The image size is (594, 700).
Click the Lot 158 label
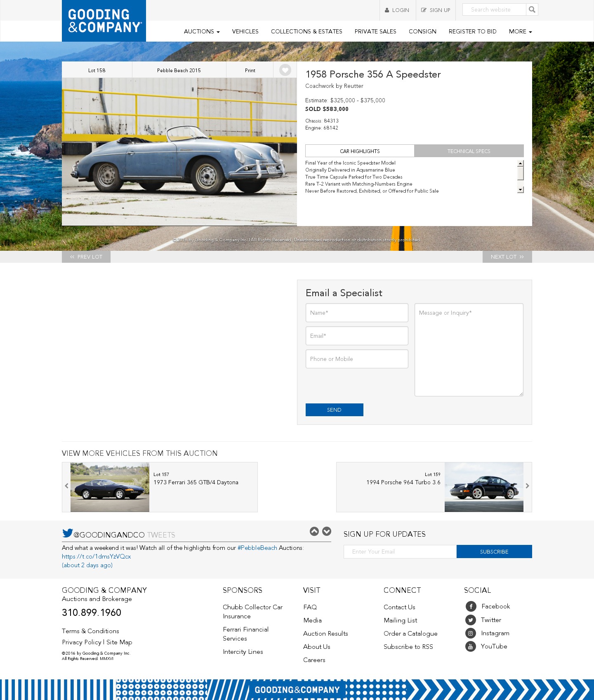(x=97, y=70)
